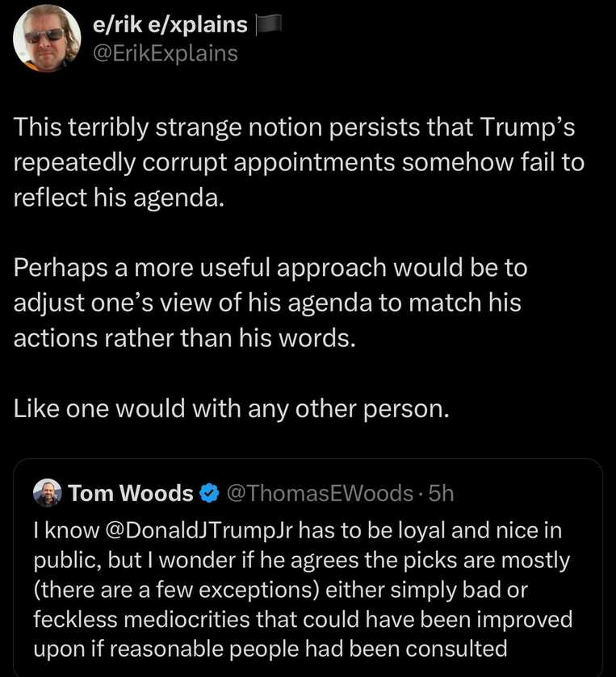The width and height of the screenshot is (616, 677).
Task: Open the @DonaldJTrumpJr mention
Action: point(199,531)
